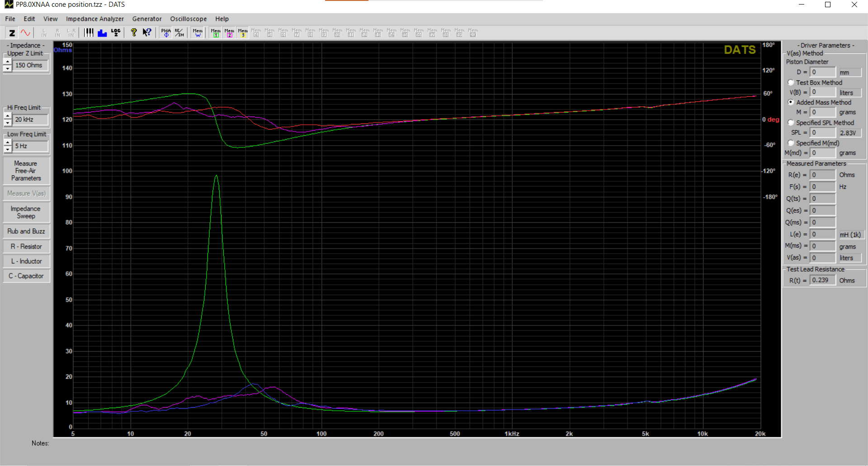Open the Generator menu

click(x=147, y=19)
